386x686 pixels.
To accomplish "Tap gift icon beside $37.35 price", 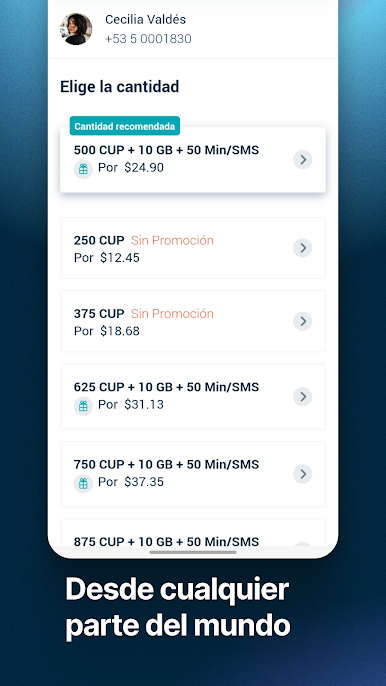I will pos(83,483).
